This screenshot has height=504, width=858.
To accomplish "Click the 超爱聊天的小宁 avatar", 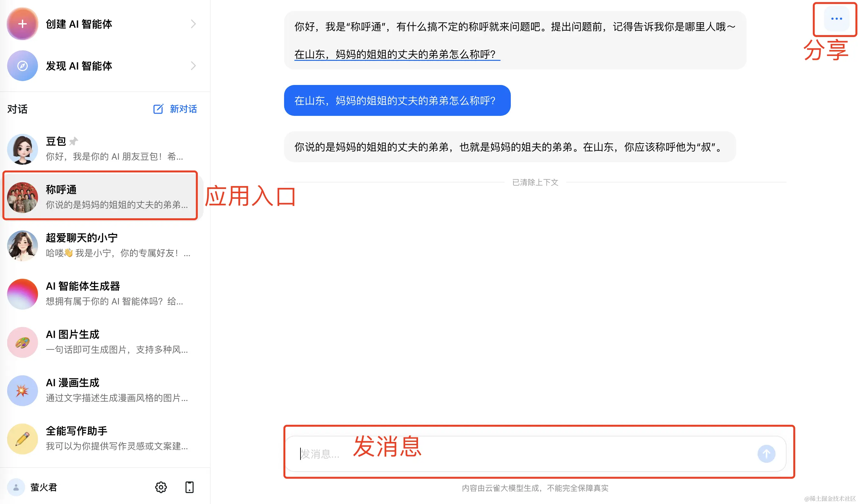I will (x=23, y=246).
